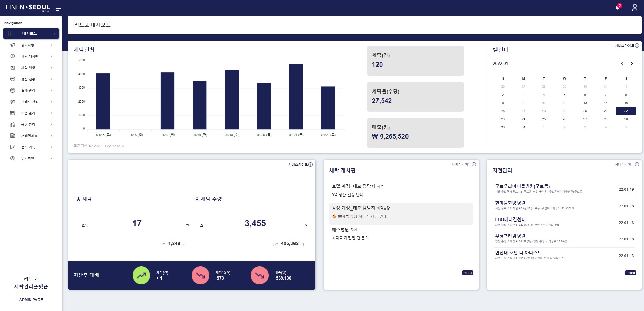The image size is (644, 311).
Task: Click more button in 지점관리
Action: tap(631, 273)
